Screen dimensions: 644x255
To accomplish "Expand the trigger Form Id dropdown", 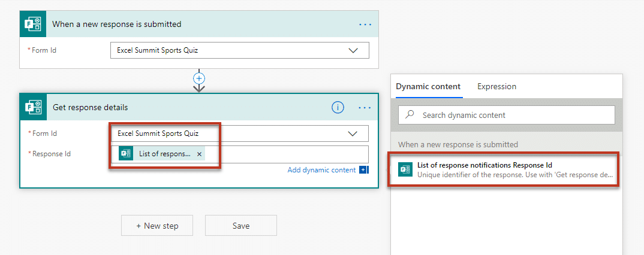I will (x=354, y=50).
